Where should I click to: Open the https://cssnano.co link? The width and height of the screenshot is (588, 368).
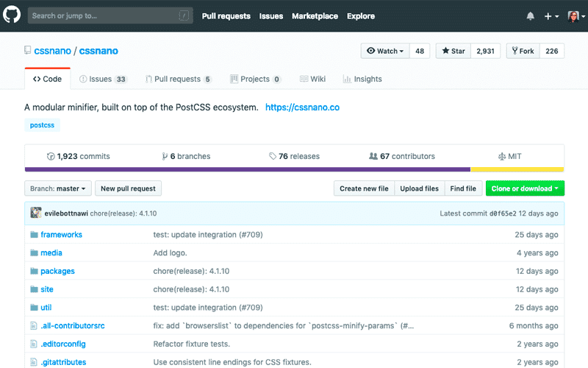(x=302, y=107)
